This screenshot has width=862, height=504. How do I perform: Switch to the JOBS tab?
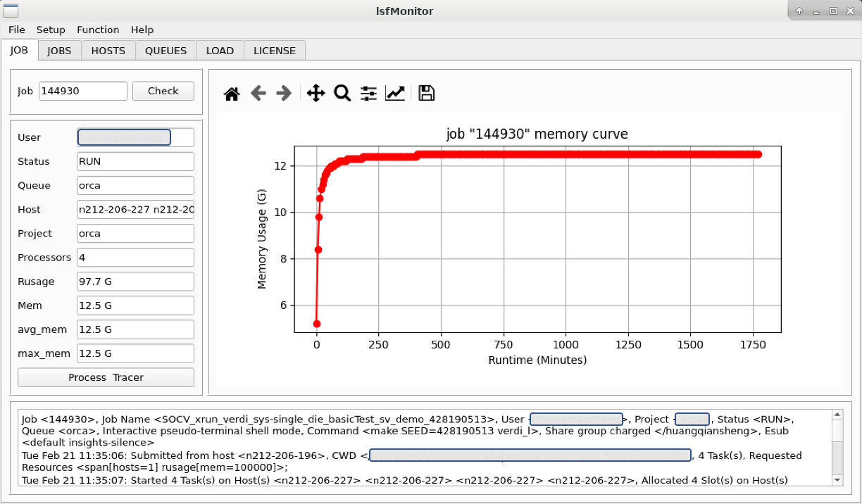point(59,50)
